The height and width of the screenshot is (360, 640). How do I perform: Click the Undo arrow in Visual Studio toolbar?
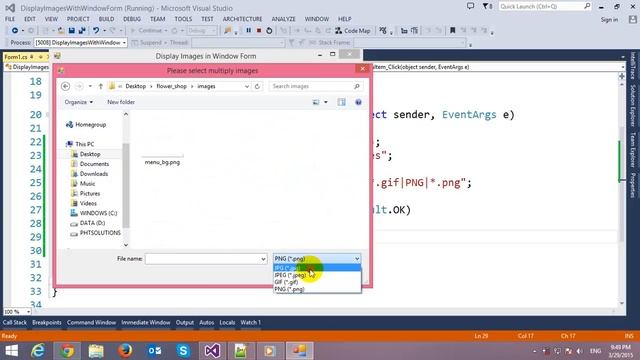[96, 31]
